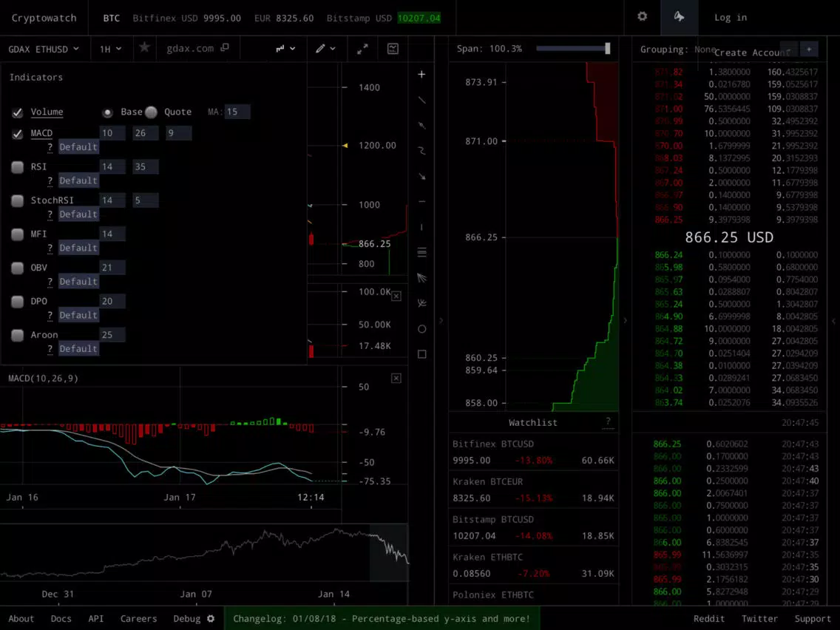Select the trend line drawing tool
The image size is (840, 630).
[x=421, y=100]
